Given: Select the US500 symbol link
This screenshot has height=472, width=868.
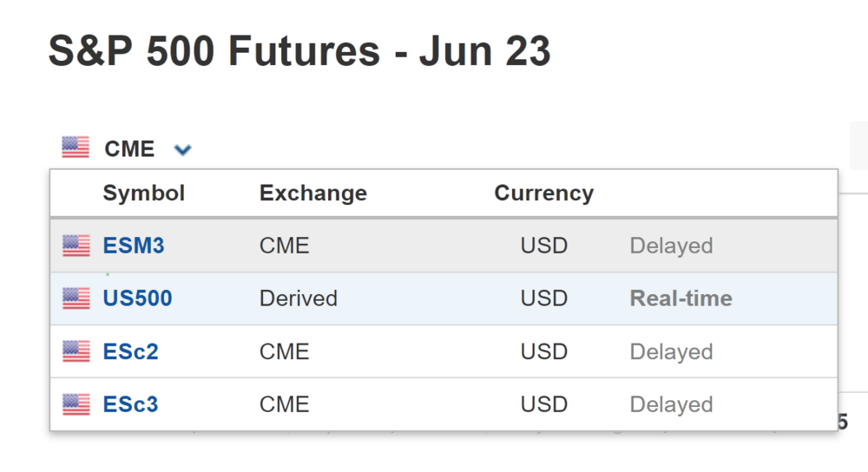Looking at the screenshot, I should coord(137,299).
